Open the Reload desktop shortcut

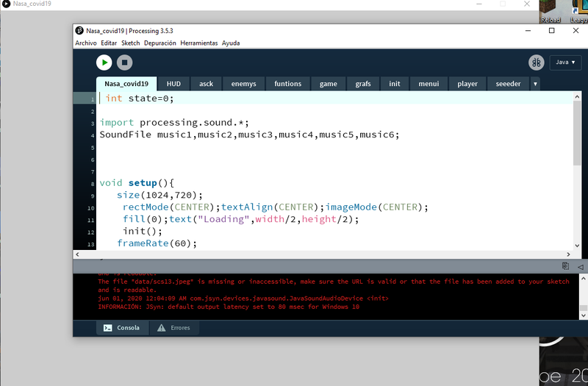click(551, 11)
